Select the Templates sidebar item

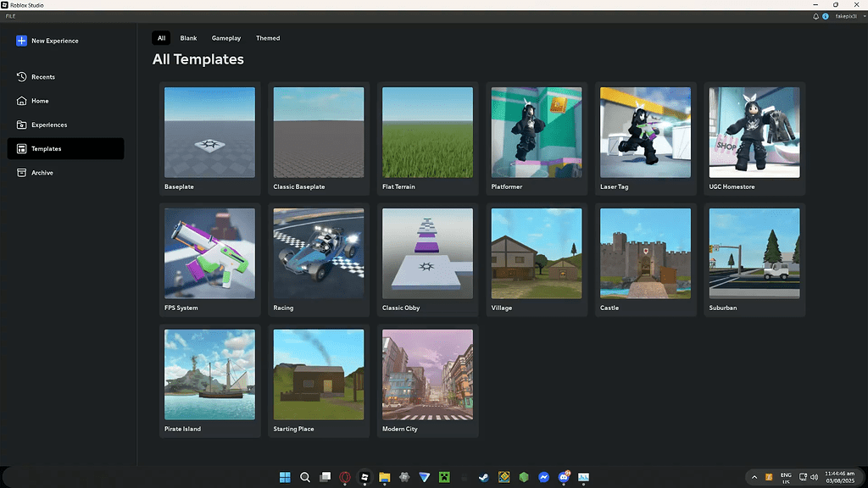pyautogui.click(x=65, y=148)
